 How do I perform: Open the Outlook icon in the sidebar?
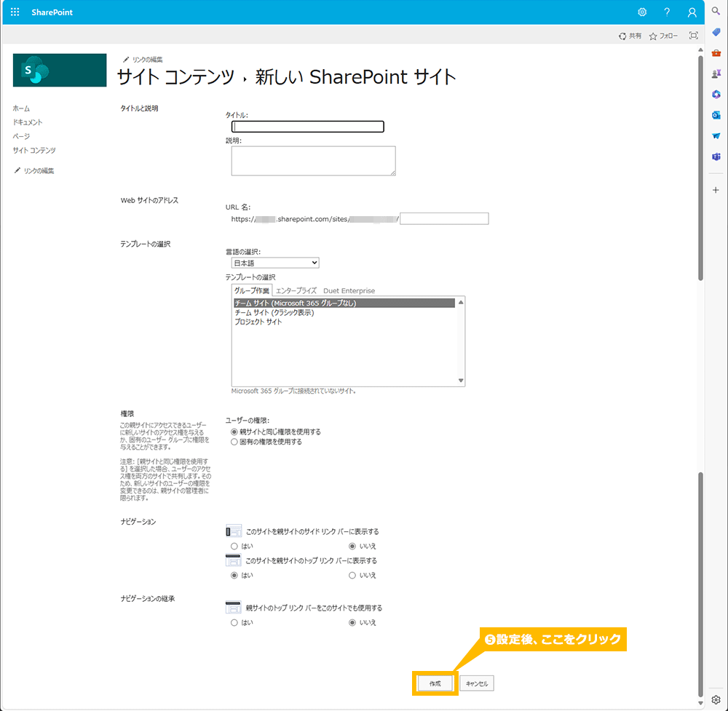pyautogui.click(x=716, y=115)
